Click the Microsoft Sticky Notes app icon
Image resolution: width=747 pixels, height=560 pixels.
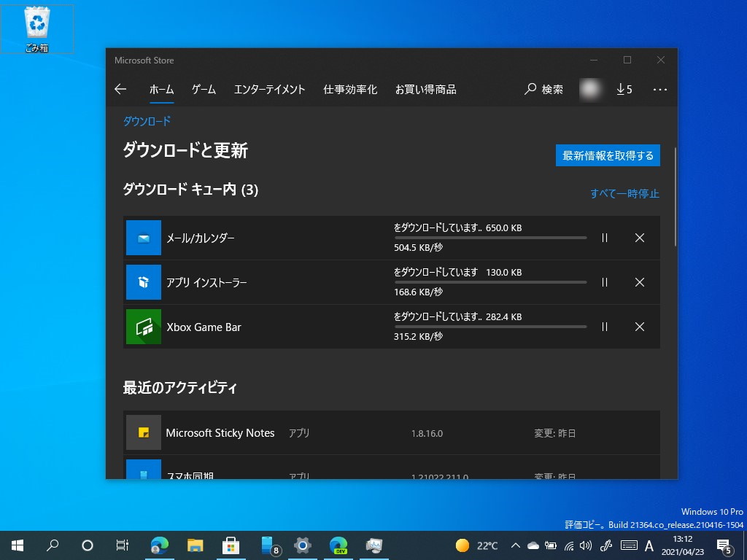coord(143,432)
